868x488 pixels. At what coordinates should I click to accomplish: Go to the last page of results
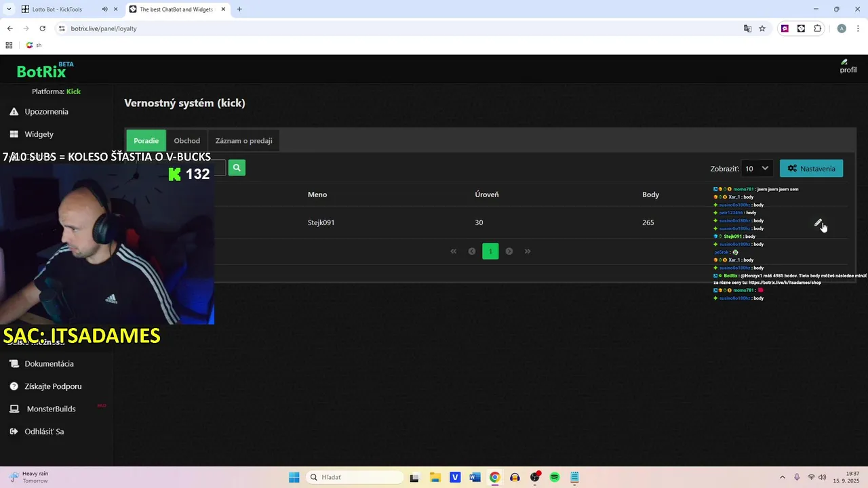pos(528,251)
